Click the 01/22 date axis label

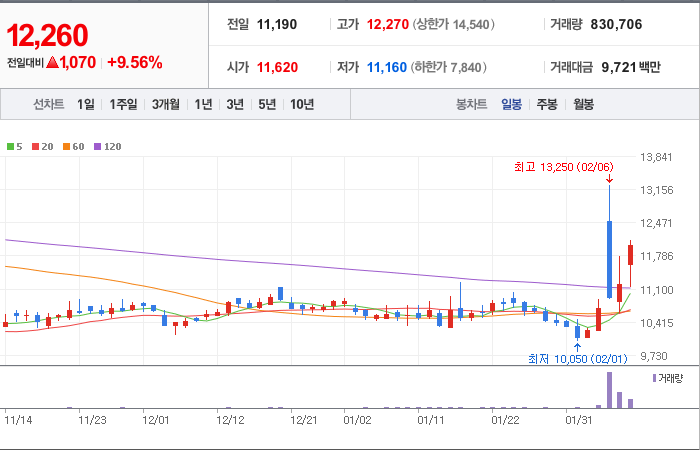coord(505,421)
